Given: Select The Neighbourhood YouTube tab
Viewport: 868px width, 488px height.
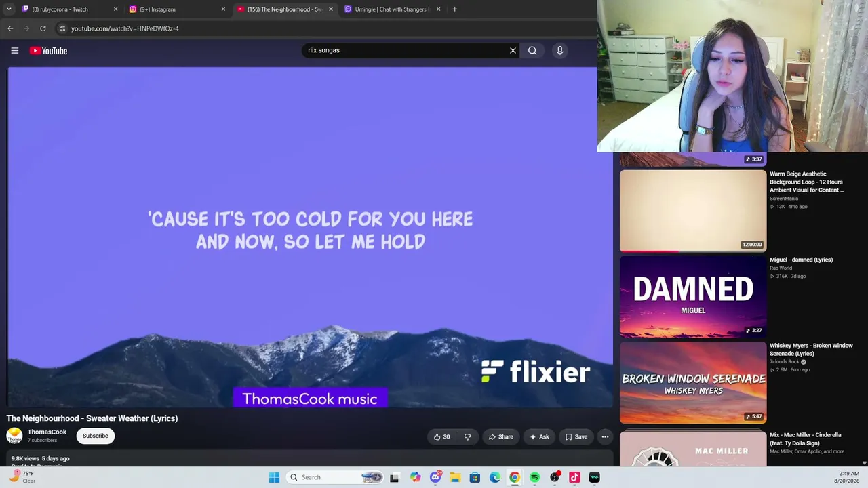Looking at the screenshot, I should coord(285,9).
